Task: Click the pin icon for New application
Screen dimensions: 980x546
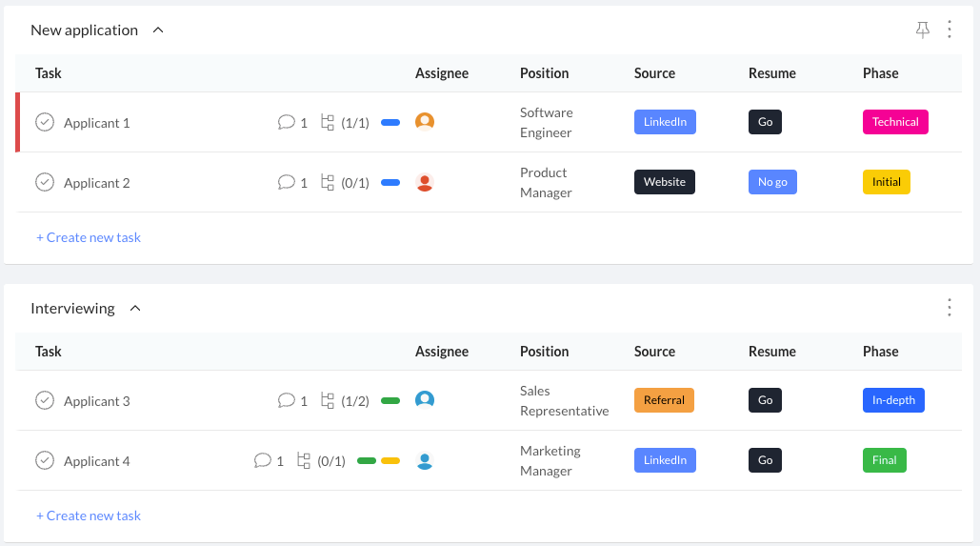Action: [x=922, y=30]
